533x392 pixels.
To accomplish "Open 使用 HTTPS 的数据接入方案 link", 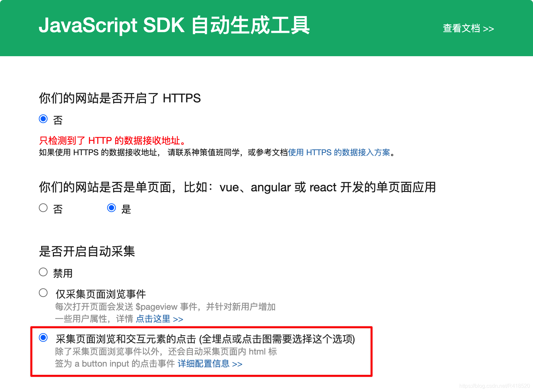I will click(339, 153).
